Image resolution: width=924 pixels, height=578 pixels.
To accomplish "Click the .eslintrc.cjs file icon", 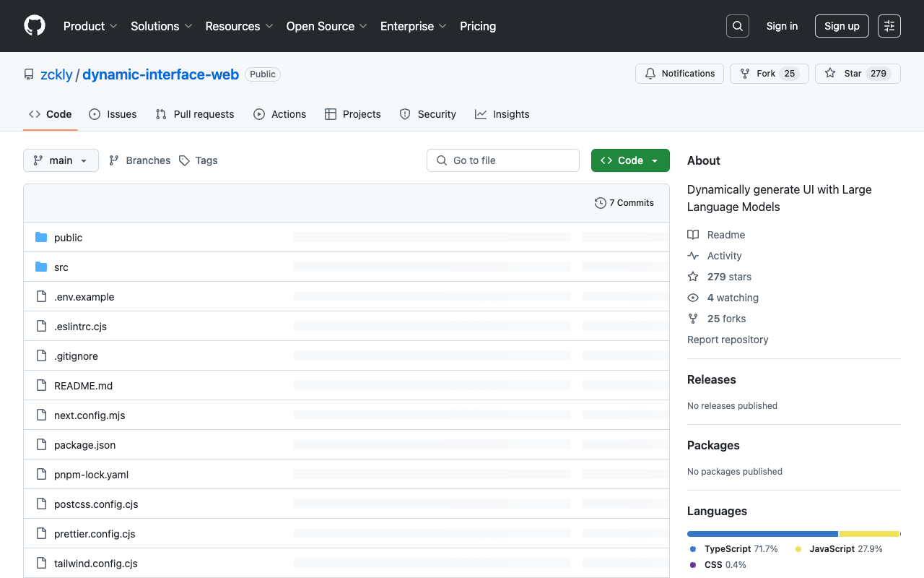I will pyautogui.click(x=41, y=327).
